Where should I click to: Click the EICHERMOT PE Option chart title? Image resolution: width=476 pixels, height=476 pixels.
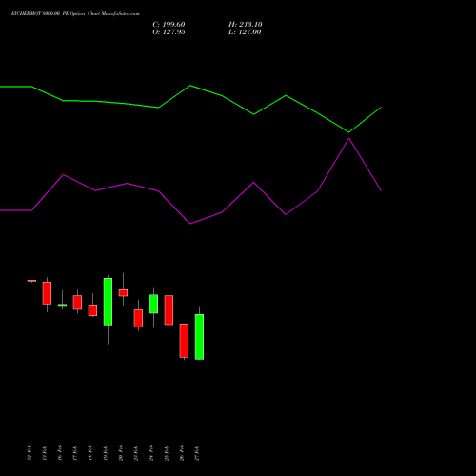pyautogui.click(x=75, y=14)
